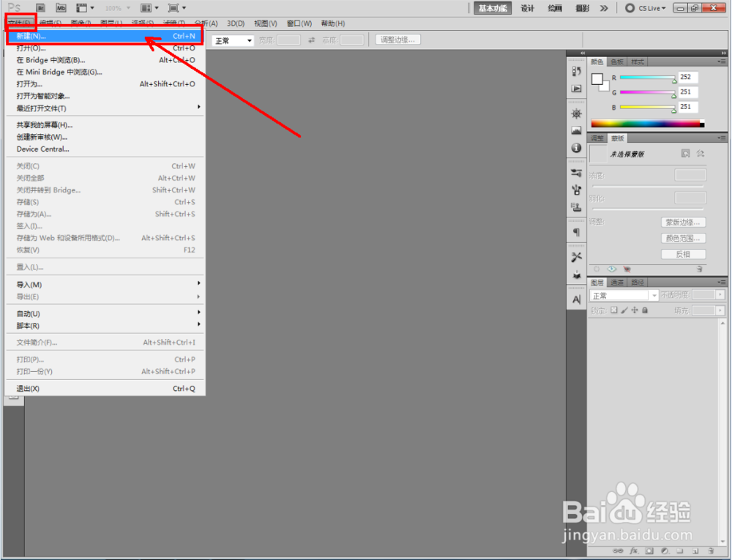Viewport: 732px width, 560px height.
Task: Open the Histogram panel icon
Action: click(x=577, y=130)
